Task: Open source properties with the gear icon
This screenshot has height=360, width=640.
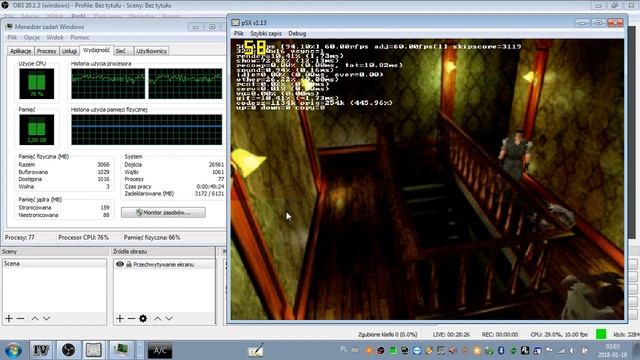Action: click(143, 318)
